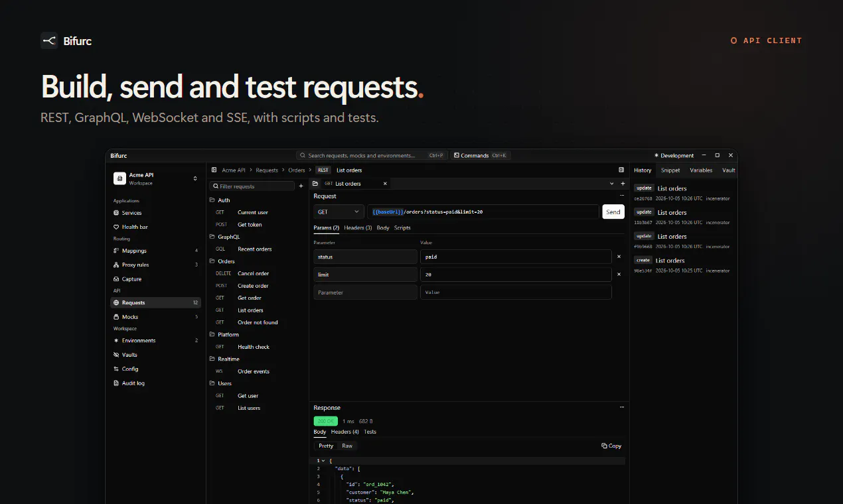843x504 pixels.
Task: Open the Health bar page
Action: click(x=156, y=227)
